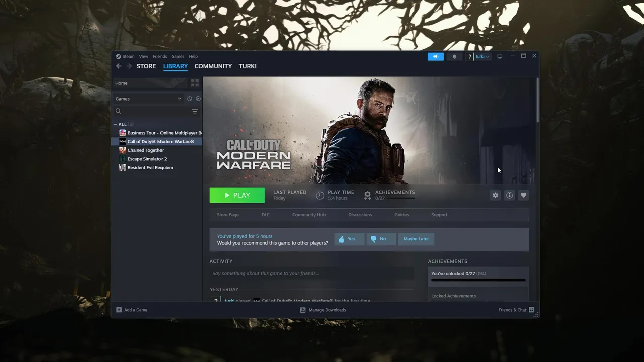Click the Call of Duty hero banner image
Screen dimensions: 644x362
pos(369,130)
